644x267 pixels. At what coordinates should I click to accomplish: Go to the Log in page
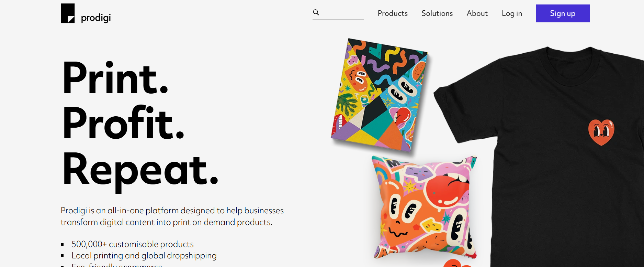point(512,13)
